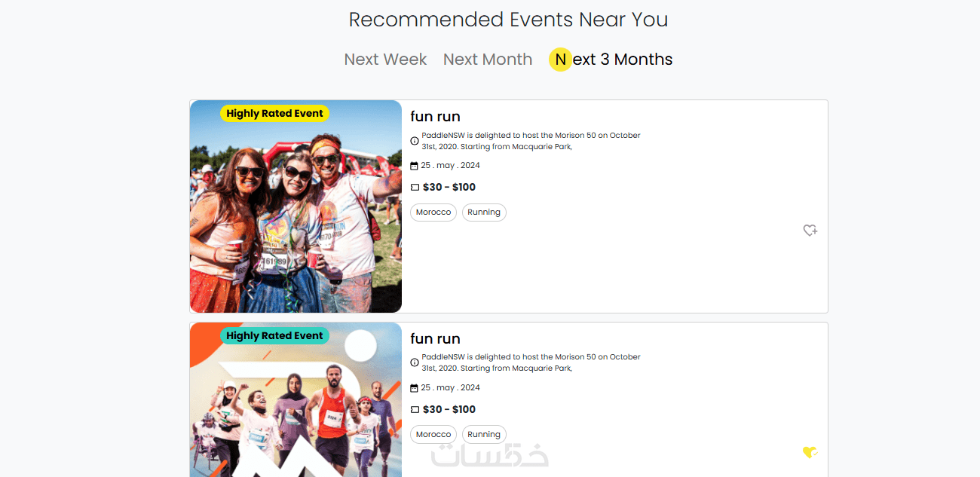Add first fun run to favorites
This screenshot has width=980, height=477.
810,231
